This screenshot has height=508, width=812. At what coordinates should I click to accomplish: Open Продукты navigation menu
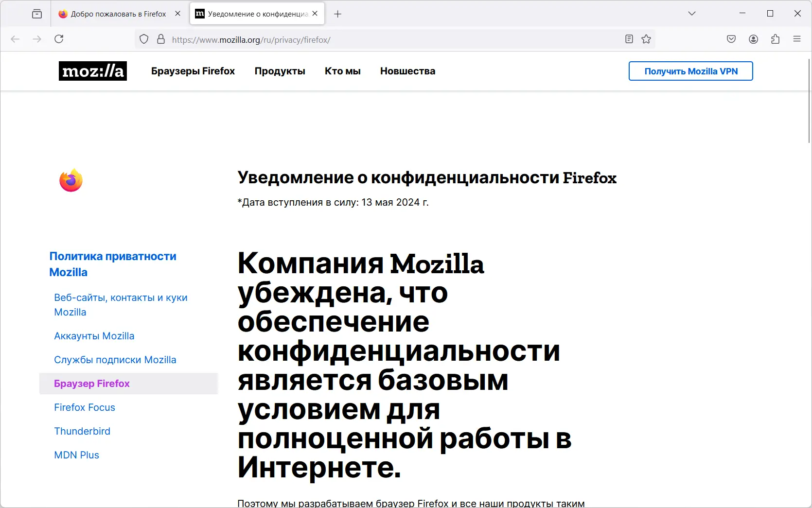280,71
